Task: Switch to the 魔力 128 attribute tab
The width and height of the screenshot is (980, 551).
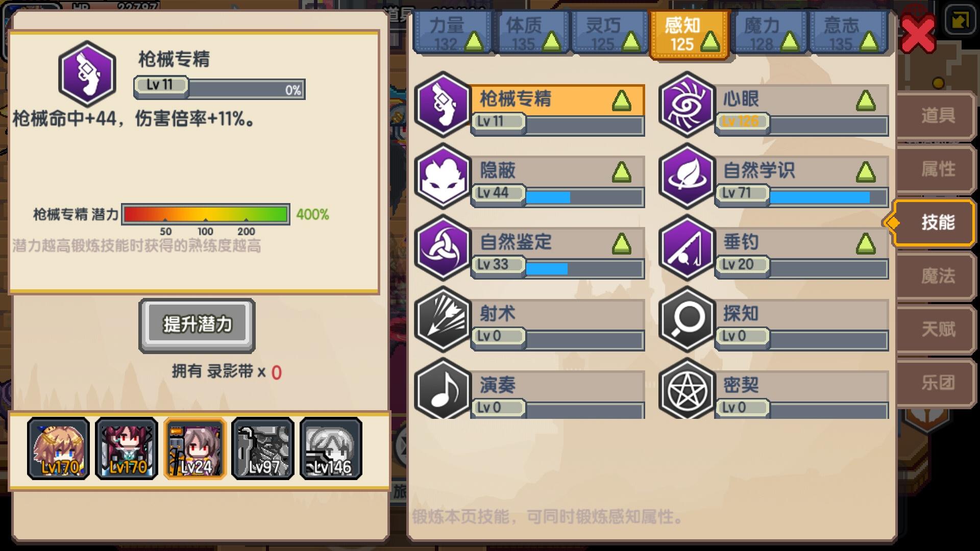Action: coord(770,33)
